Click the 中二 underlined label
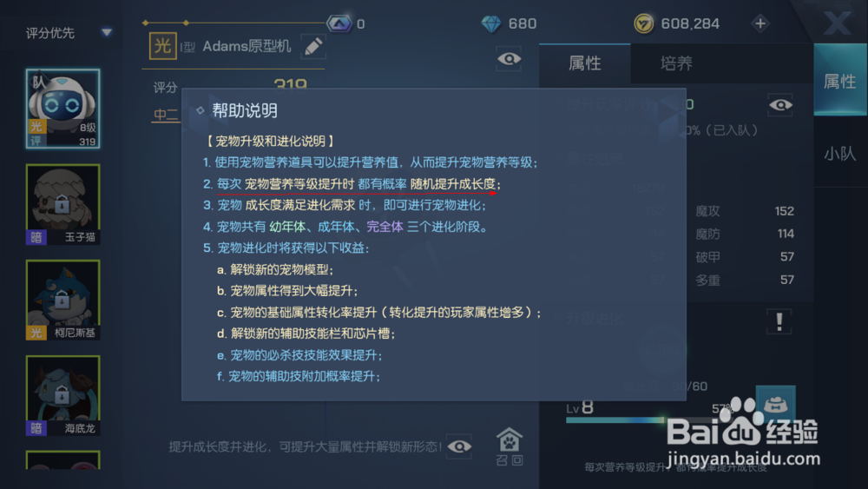This screenshot has height=489, width=868. (166, 115)
